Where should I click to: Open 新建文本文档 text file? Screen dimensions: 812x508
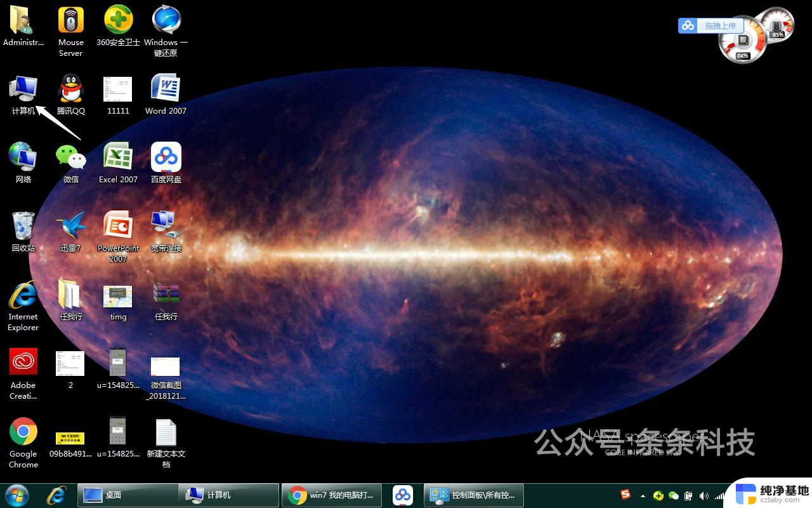[166, 443]
